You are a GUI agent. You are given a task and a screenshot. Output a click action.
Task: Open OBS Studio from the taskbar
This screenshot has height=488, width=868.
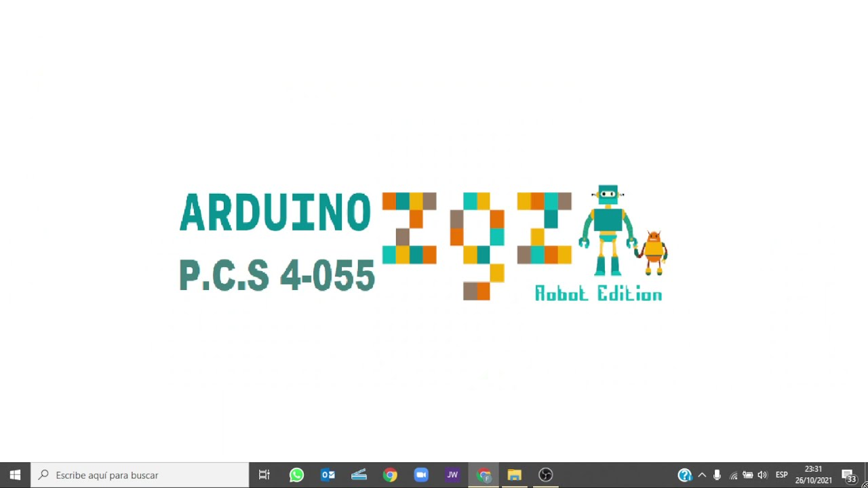tap(546, 475)
